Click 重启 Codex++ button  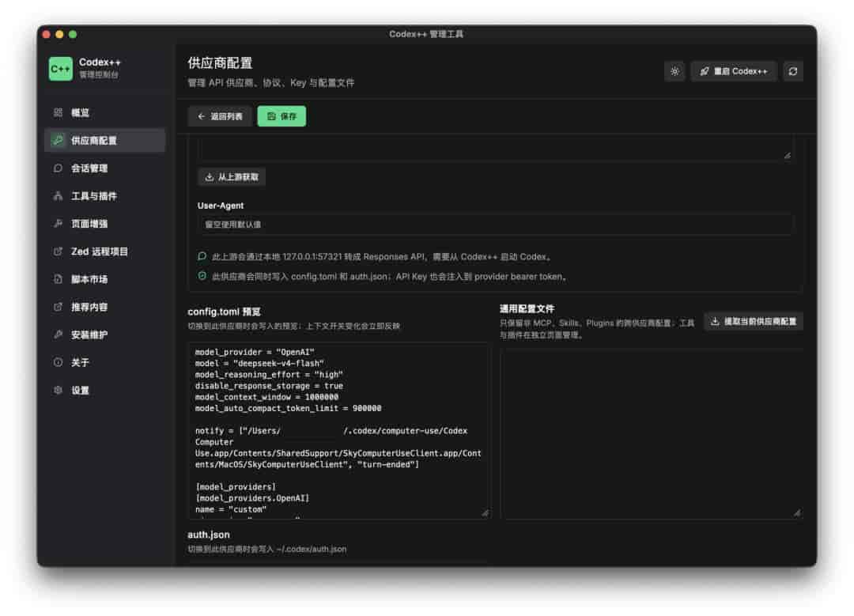click(x=734, y=71)
